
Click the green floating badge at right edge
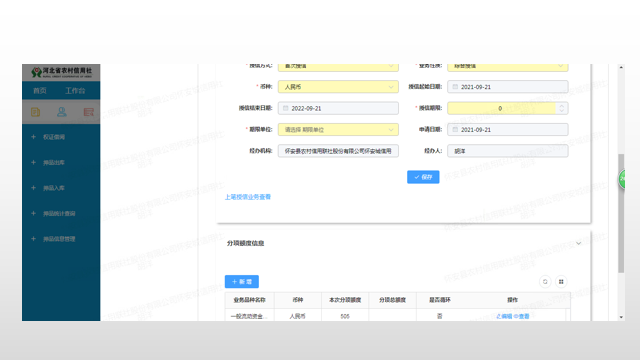tap(622, 179)
